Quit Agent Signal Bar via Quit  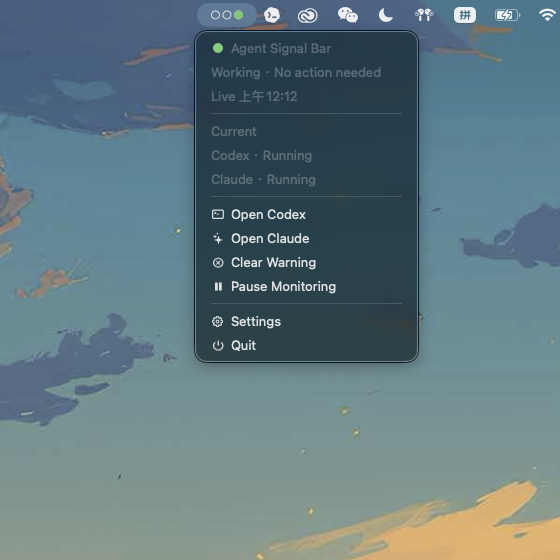point(306,345)
